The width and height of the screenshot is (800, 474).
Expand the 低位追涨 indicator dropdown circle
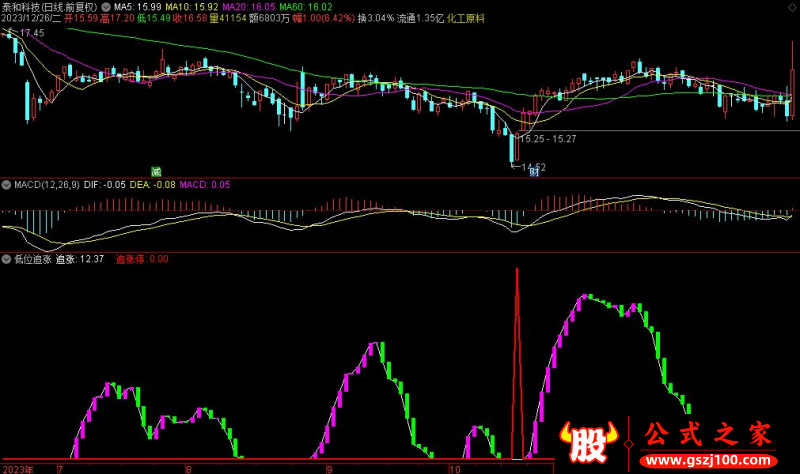point(7,259)
